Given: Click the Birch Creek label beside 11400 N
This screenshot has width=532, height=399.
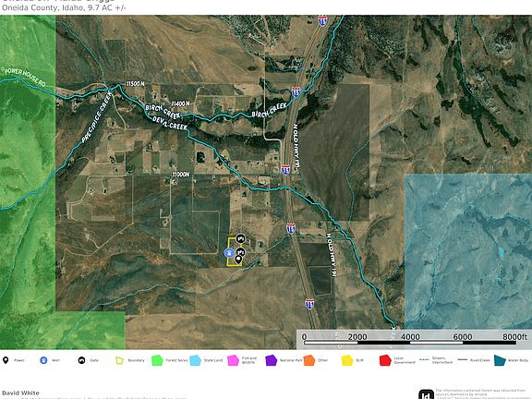Looking at the screenshot, I should [163, 111].
